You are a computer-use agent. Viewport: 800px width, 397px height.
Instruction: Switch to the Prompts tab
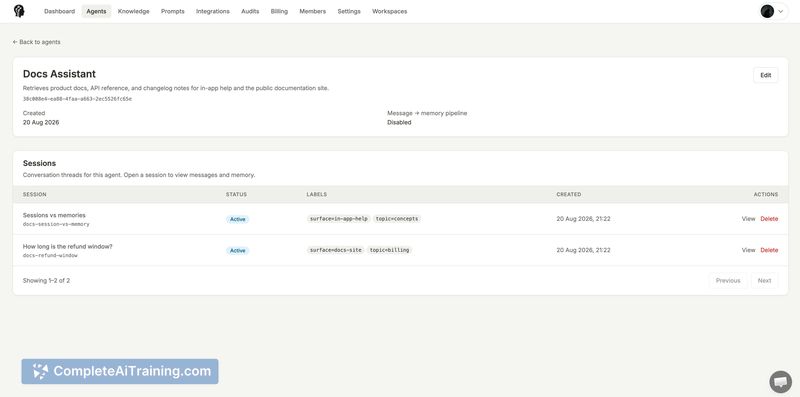click(172, 11)
